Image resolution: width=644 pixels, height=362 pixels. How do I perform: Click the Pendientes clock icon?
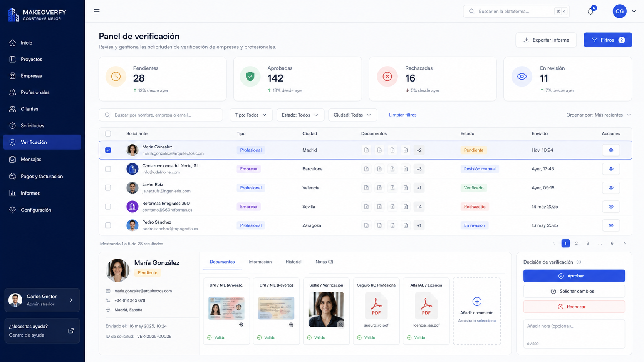coord(116,77)
